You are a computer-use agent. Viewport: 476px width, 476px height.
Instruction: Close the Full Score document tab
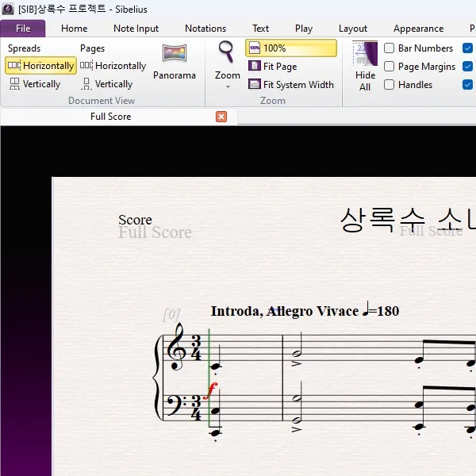point(221,117)
